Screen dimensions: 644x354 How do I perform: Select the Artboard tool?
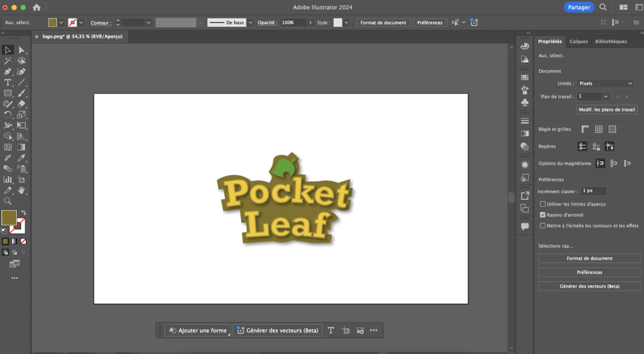21,180
